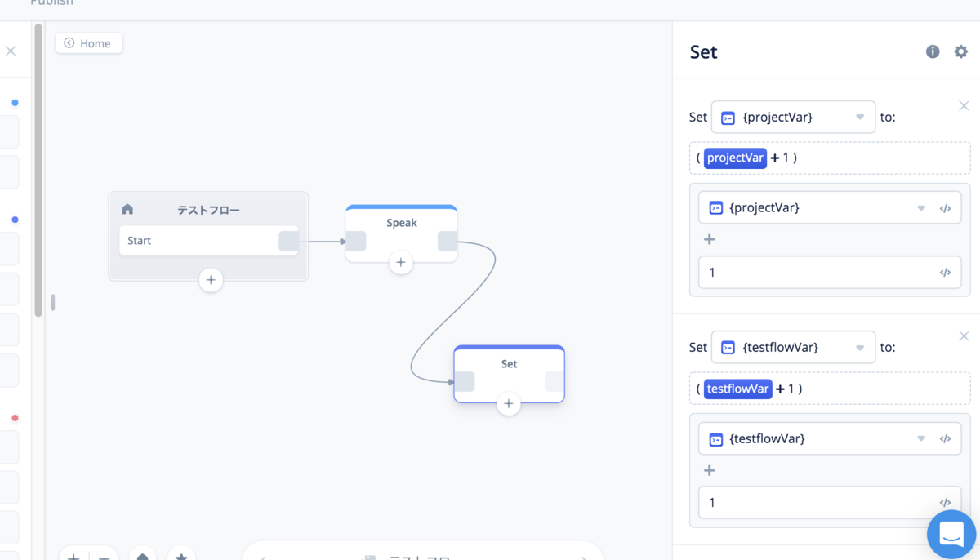Add a step below the テストフロー block
This screenshot has height=560, width=980.
[211, 280]
